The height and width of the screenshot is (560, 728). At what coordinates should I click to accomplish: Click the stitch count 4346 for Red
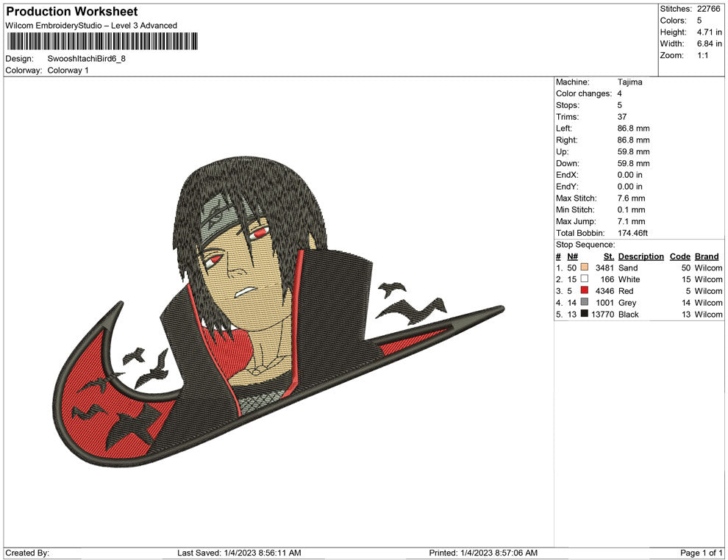coord(604,291)
